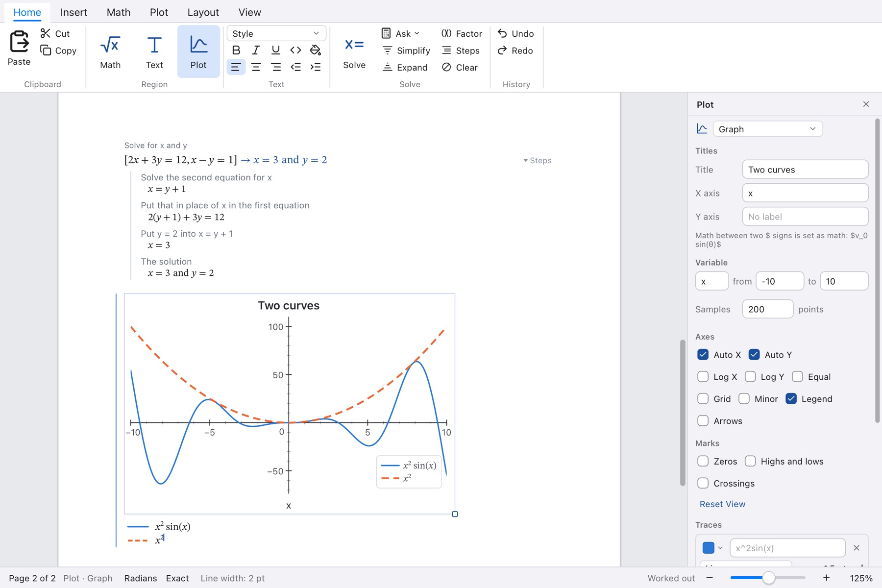
Task: Insert a Math region
Action: (x=110, y=51)
